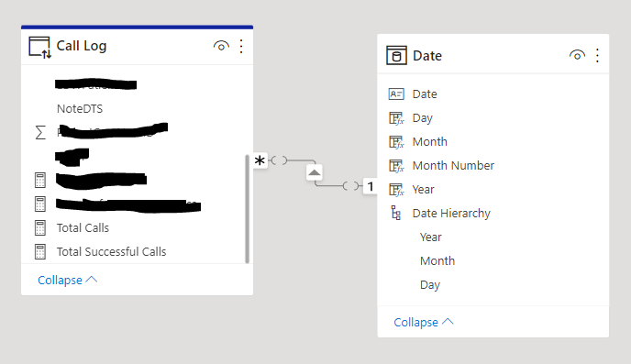Screen dimensions: 631x364
Task: Click the one (1) relationship endpoint
Action: [x=371, y=186]
